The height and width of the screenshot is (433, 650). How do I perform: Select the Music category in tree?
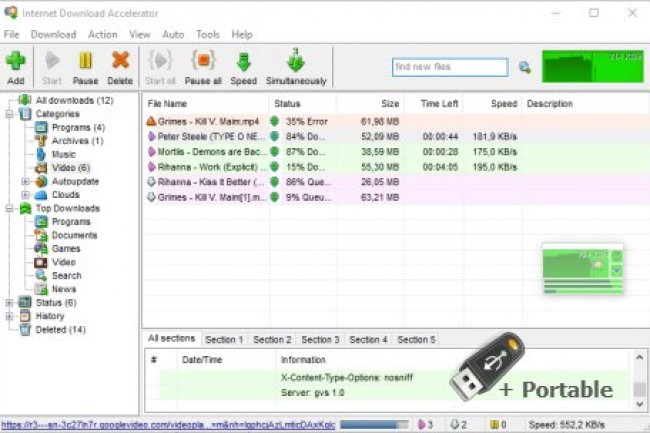tap(63, 154)
